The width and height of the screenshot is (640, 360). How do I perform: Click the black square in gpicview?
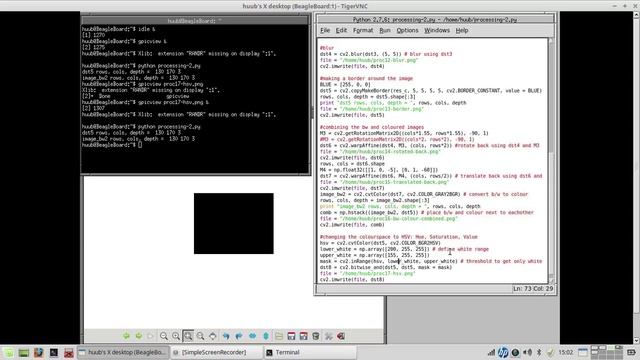pos(233,223)
